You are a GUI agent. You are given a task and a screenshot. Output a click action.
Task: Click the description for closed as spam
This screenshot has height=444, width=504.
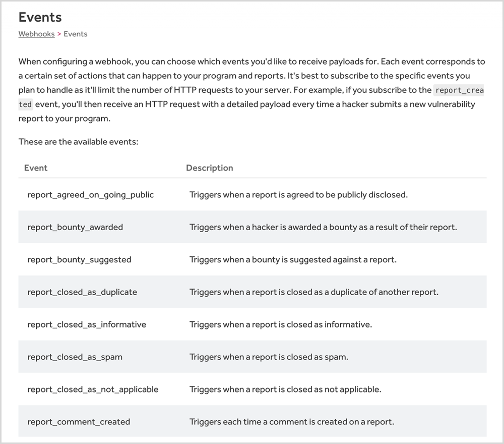[269, 357]
